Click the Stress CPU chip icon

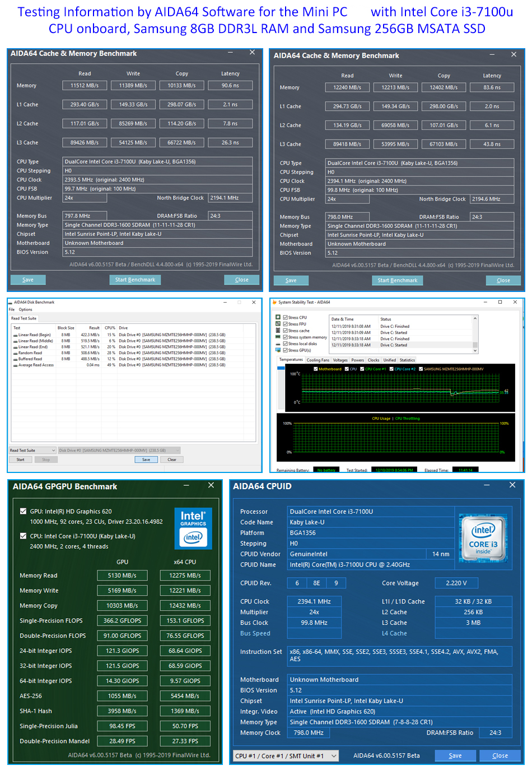pyautogui.click(x=278, y=317)
